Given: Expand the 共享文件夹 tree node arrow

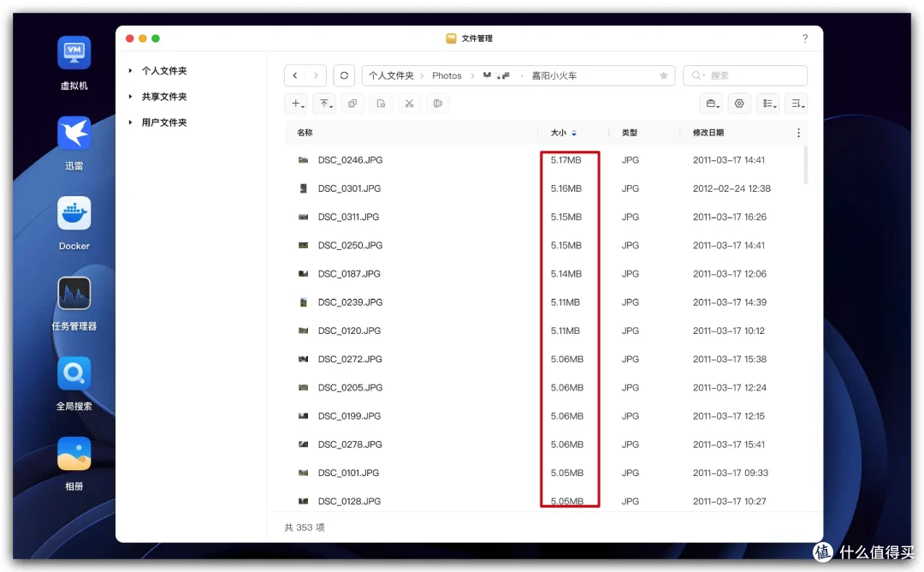Looking at the screenshot, I should tap(130, 97).
